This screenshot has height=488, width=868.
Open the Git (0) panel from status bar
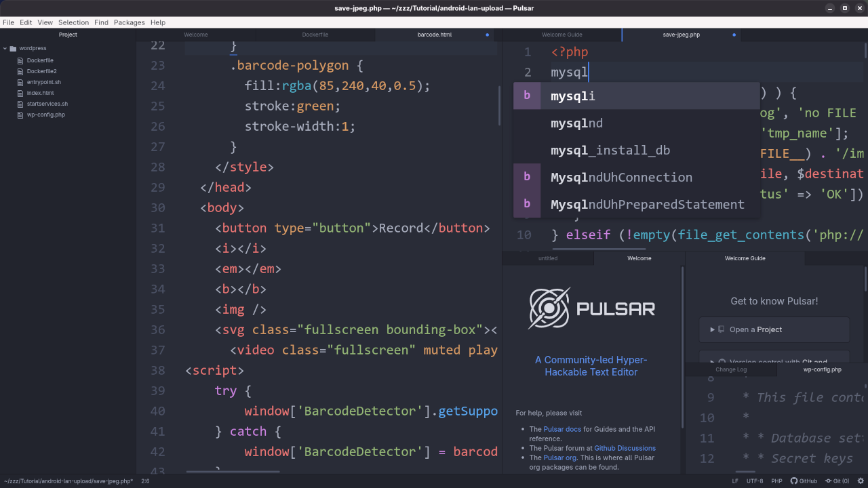pos(837,481)
